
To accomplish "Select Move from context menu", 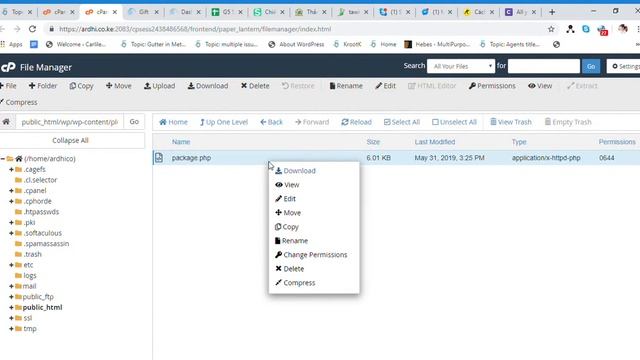I will (x=288, y=213).
